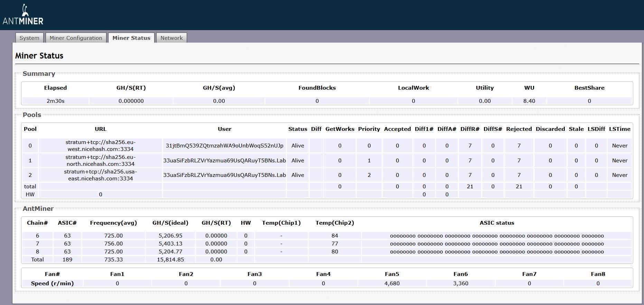Click the Frequency(avg) column header
Screen dimensions: 644x305
[113, 223]
